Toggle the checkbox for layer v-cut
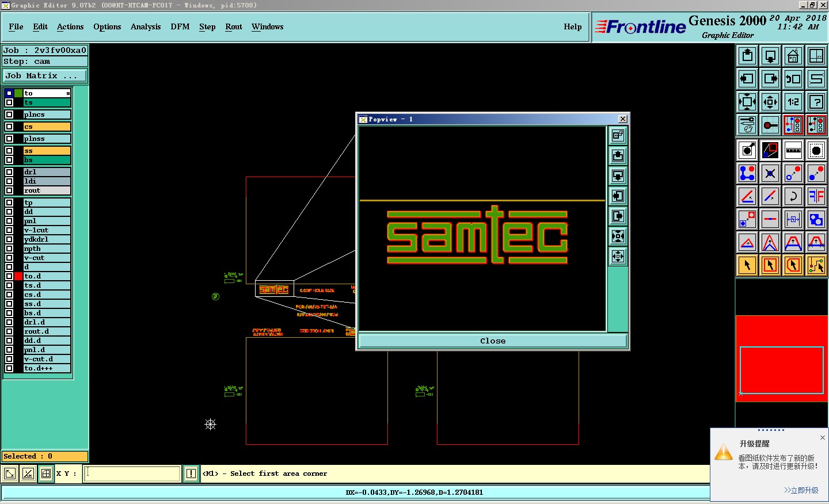Screen dimensions: 829x504 click(x=9, y=258)
